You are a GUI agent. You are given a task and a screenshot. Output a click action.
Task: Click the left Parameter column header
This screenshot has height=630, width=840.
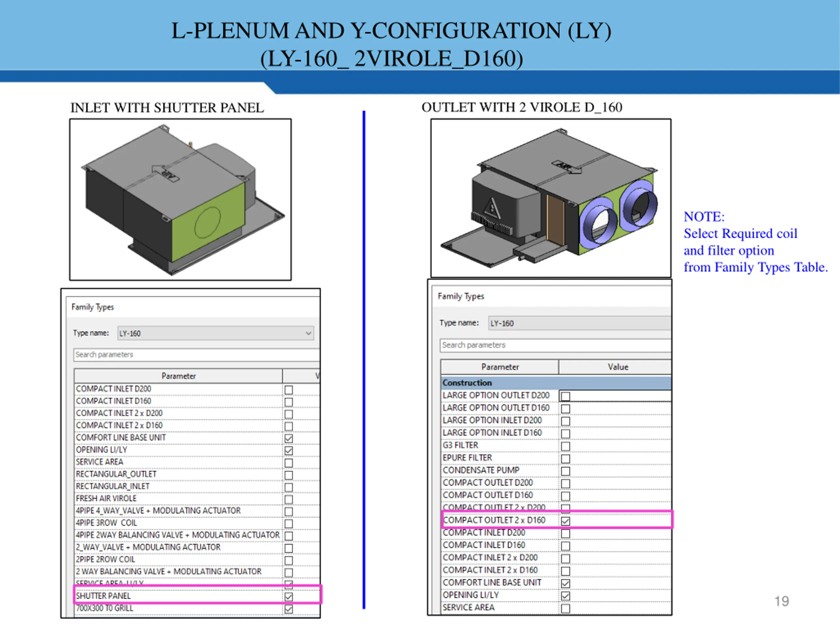tap(178, 376)
